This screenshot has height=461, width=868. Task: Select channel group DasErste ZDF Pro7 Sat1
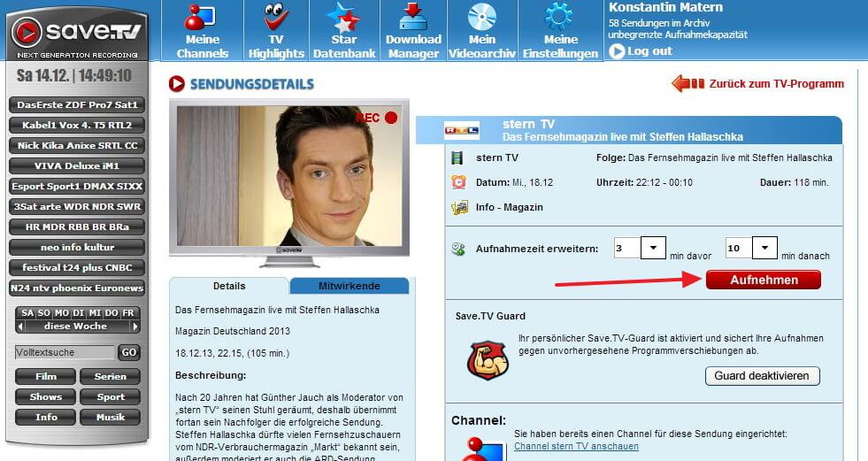pyautogui.click(x=77, y=104)
